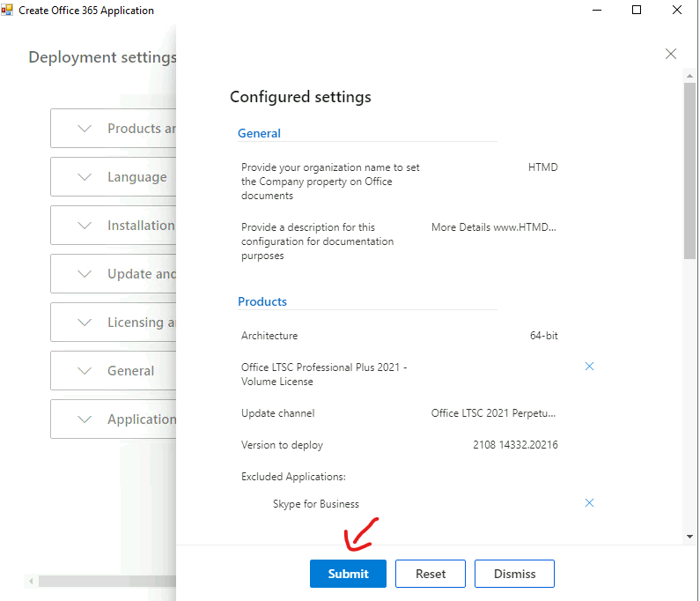The height and width of the screenshot is (601, 700).
Task: Click the Excluded Applications label
Action: 293,477
